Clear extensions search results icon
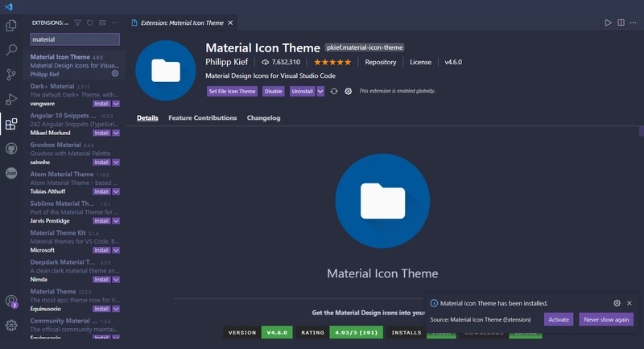The height and width of the screenshot is (349, 644). [102, 23]
